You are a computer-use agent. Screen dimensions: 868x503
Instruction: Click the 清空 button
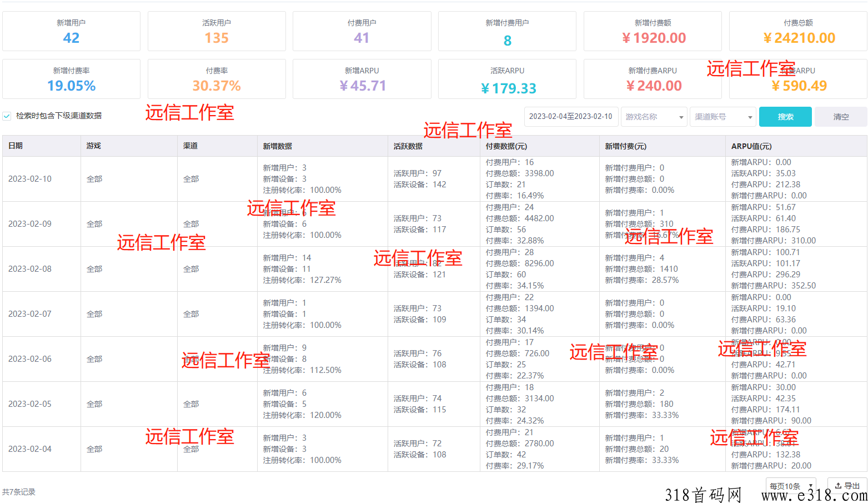841,117
